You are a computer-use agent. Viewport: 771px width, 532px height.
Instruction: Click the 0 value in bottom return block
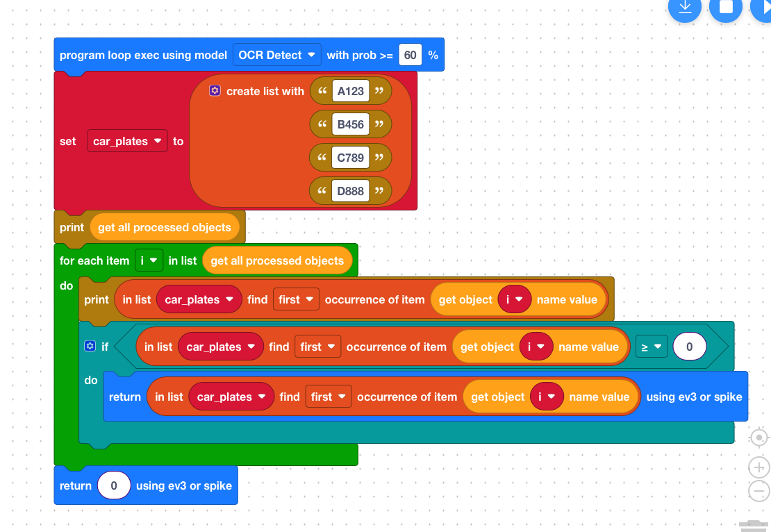tap(114, 485)
